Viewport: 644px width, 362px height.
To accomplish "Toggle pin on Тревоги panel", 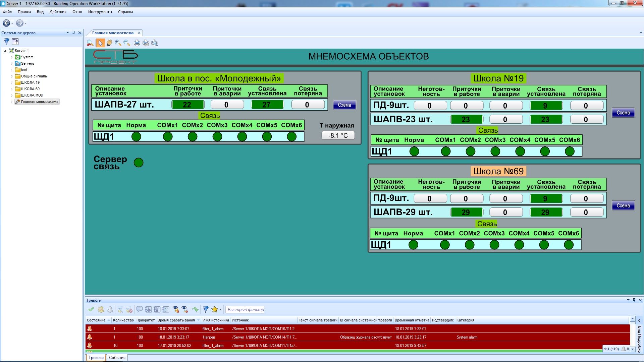I will [634, 300].
